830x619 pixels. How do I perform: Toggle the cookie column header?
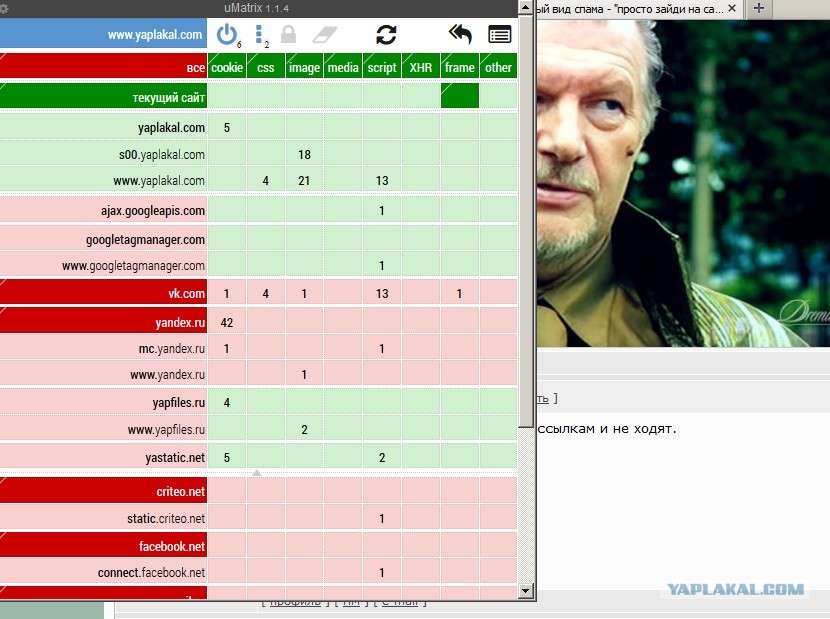pyautogui.click(x=227, y=66)
